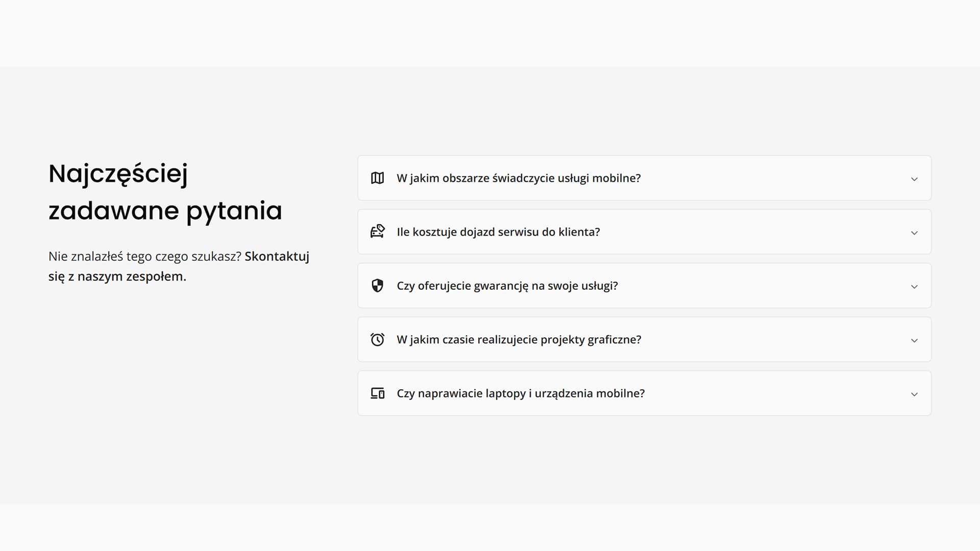The height and width of the screenshot is (551, 980).
Task: Toggle the chevron on the laptopy repair question
Action: (914, 394)
